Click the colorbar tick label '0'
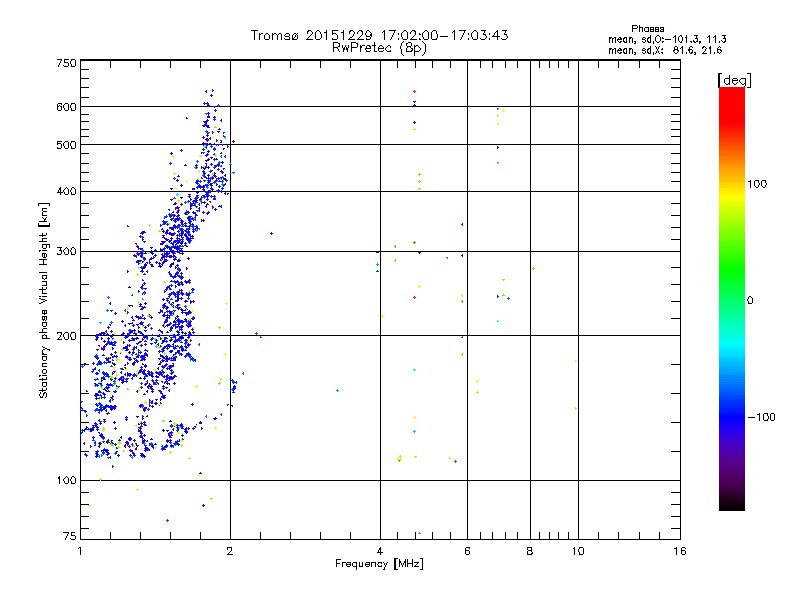This screenshot has height=600, width=800. click(x=750, y=301)
